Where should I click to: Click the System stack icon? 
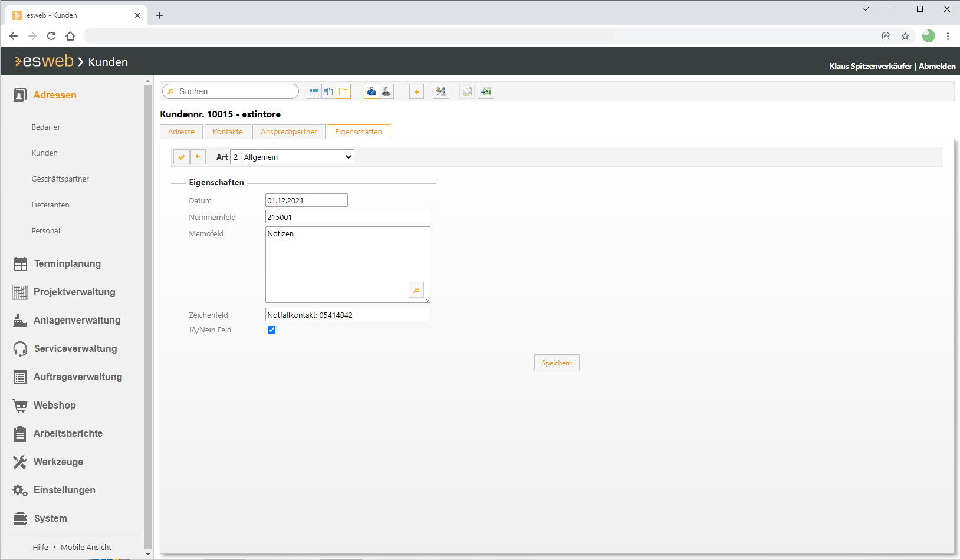pyautogui.click(x=20, y=519)
